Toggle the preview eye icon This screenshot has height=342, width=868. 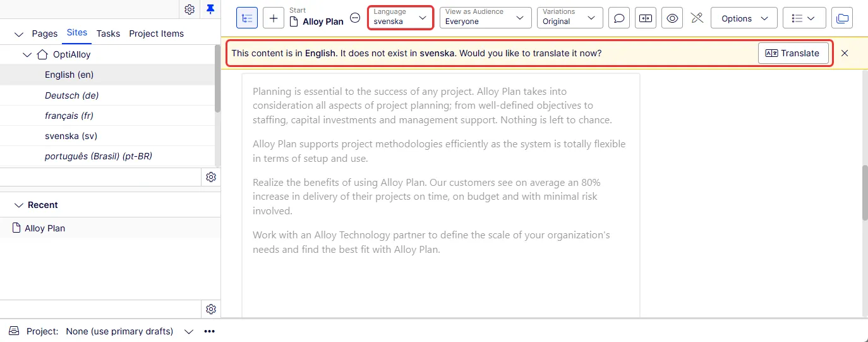673,18
